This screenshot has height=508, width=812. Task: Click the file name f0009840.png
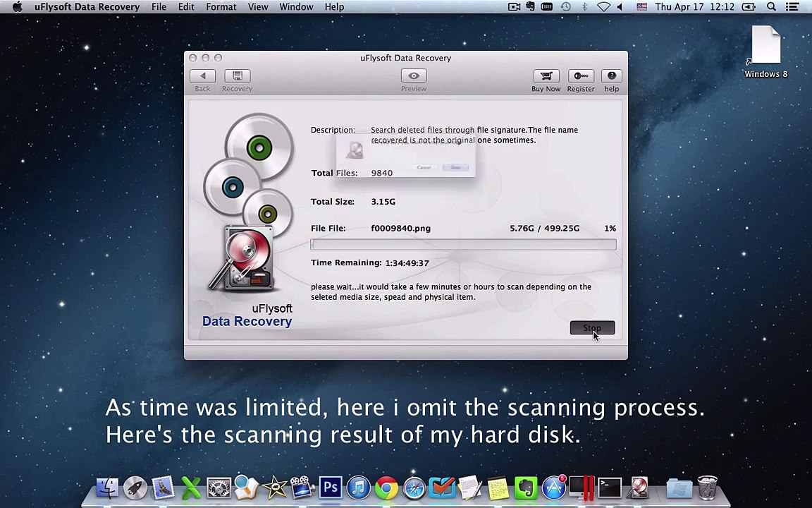point(401,228)
